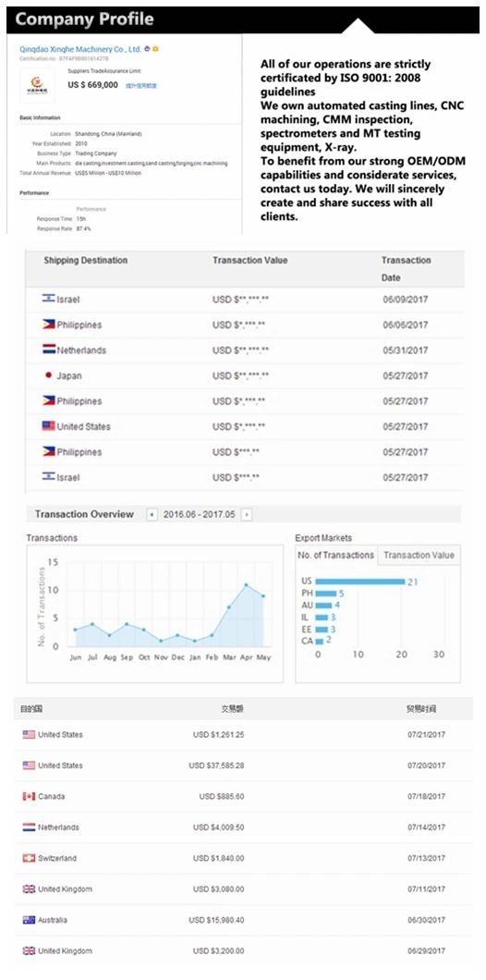The width and height of the screenshot is (486, 980).
Task: Switch to the Transaction Value tab
Action: (x=419, y=555)
